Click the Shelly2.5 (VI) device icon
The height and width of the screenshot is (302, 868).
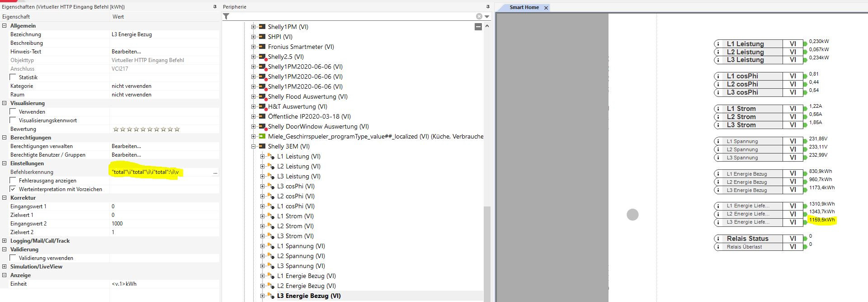262,57
